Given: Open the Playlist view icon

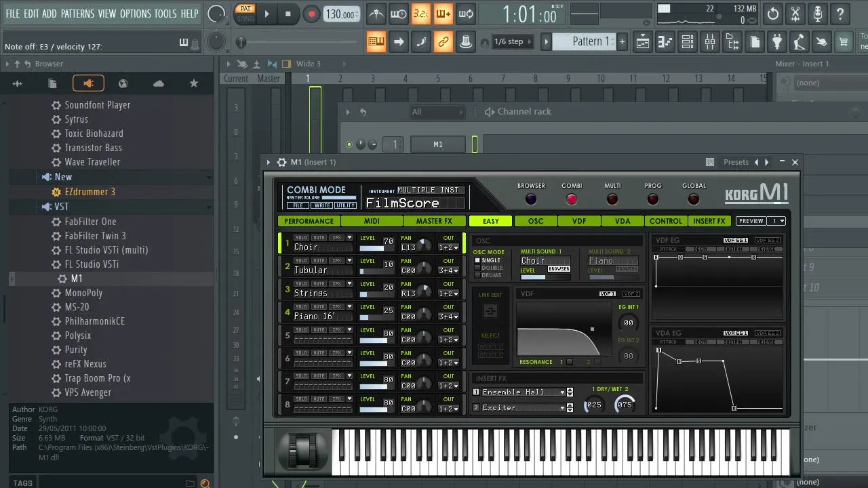Looking at the screenshot, I should coord(643,42).
